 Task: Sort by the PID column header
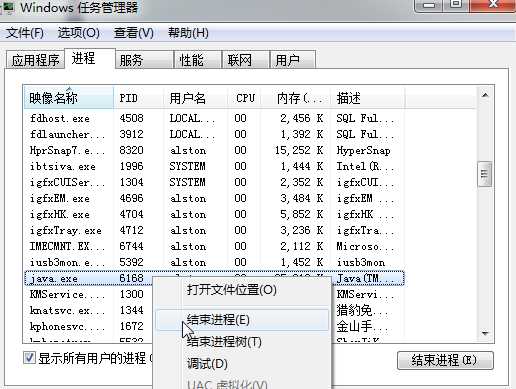click(x=139, y=98)
